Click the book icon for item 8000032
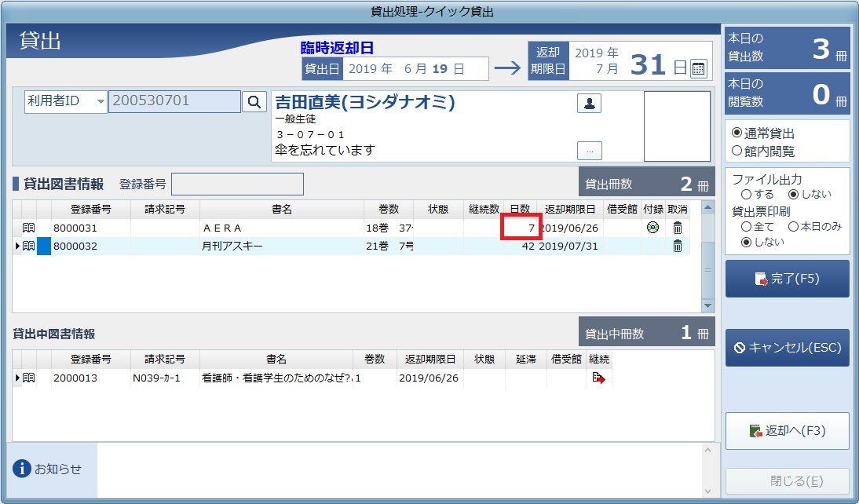The height and width of the screenshot is (504, 859). [x=29, y=246]
